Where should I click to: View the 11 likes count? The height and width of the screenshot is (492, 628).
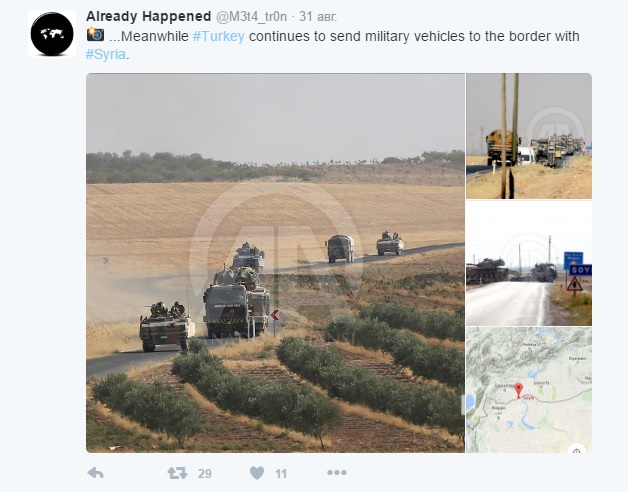coord(281,474)
